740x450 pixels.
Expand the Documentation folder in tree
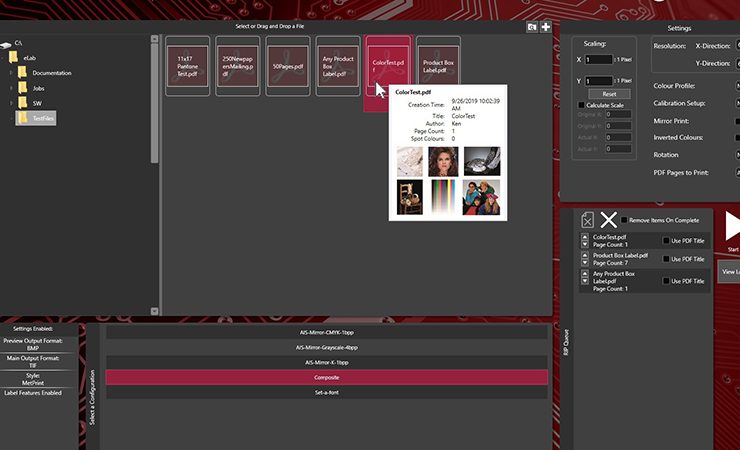click(11, 73)
